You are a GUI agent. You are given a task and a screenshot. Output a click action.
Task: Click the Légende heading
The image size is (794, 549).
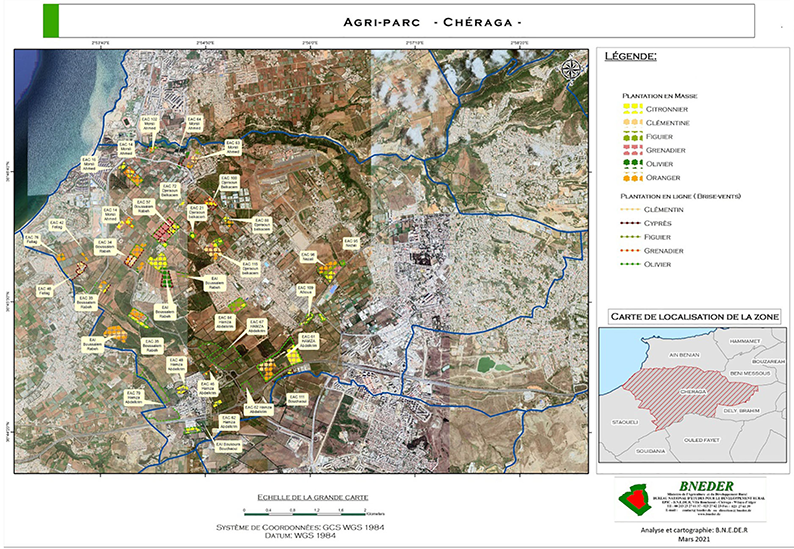630,57
